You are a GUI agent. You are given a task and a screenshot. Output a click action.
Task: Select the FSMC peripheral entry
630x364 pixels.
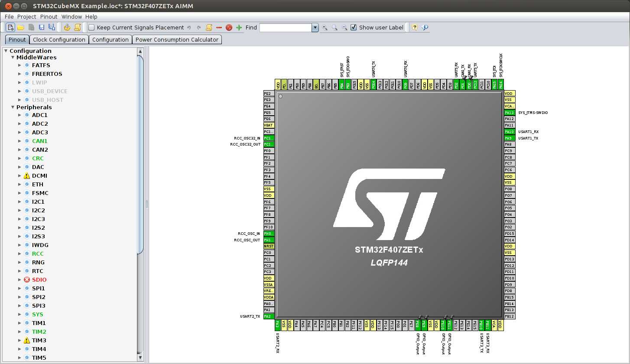click(x=40, y=193)
